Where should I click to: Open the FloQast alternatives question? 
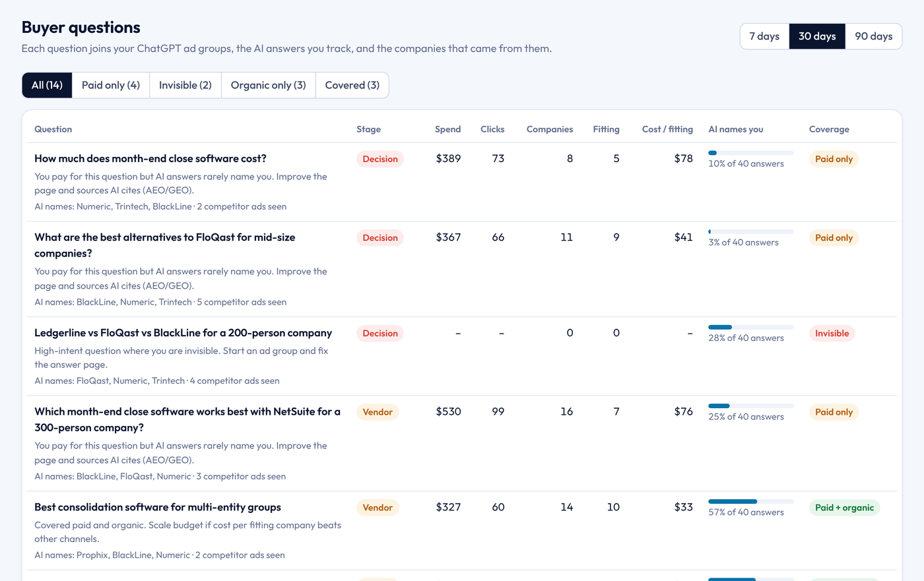click(165, 245)
